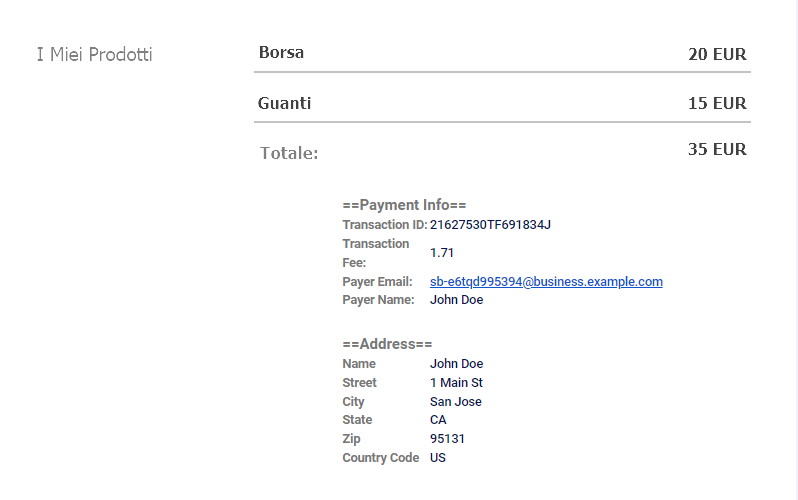The image size is (798, 500).
Task: Select the street value 1 Main St
Action: coord(456,383)
